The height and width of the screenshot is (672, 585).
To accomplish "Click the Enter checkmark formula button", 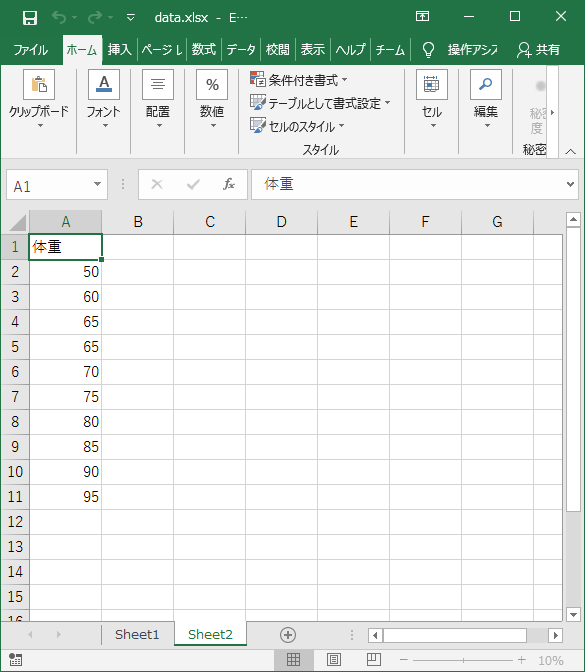I will 193,185.
